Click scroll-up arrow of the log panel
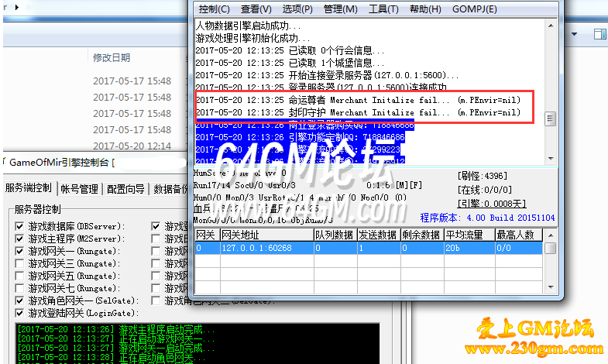 550,26
